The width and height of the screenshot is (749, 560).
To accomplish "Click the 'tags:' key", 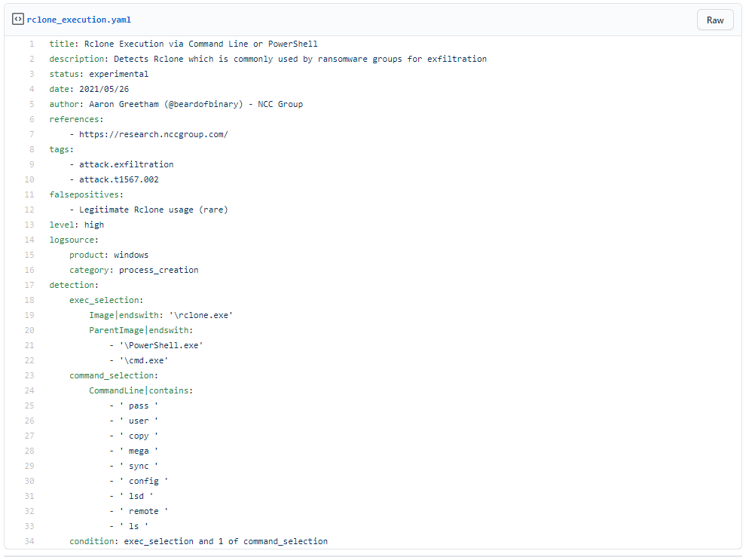I will point(62,149).
